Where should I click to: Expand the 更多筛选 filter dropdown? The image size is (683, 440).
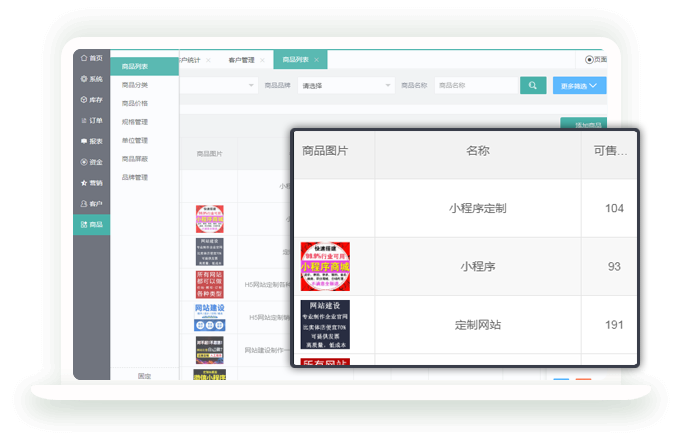[x=579, y=86]
